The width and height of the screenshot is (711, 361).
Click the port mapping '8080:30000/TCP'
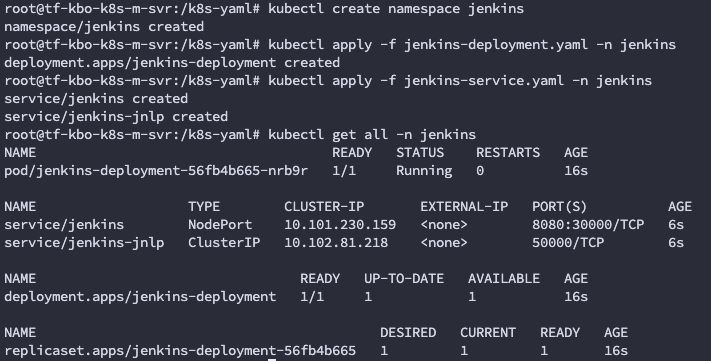click(x=588, y=225)
